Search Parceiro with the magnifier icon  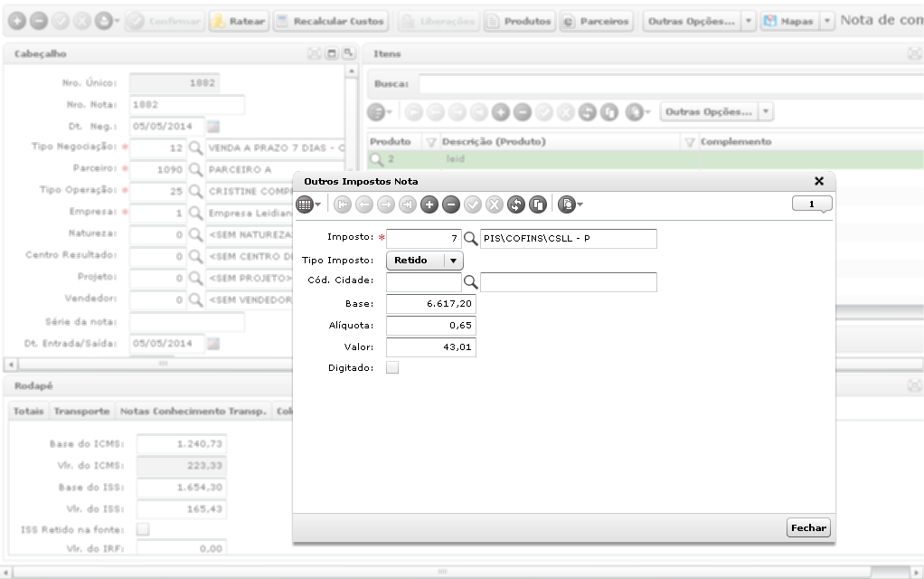click(195, 170)
